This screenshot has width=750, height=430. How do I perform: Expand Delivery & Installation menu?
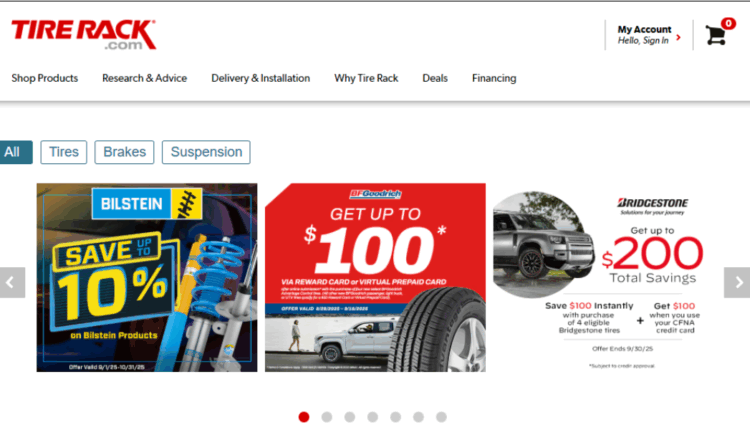(261, 78)
